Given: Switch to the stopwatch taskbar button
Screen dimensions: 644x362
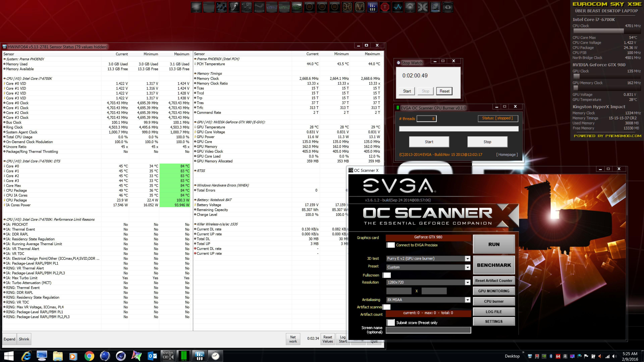Looking at the screenshot, I should point(215,356).
